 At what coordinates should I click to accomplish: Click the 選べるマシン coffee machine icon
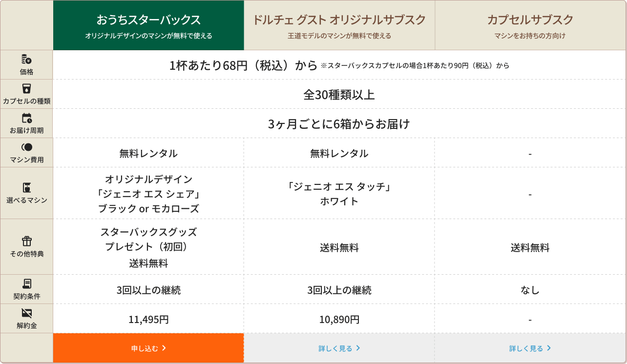coord(26,188)
